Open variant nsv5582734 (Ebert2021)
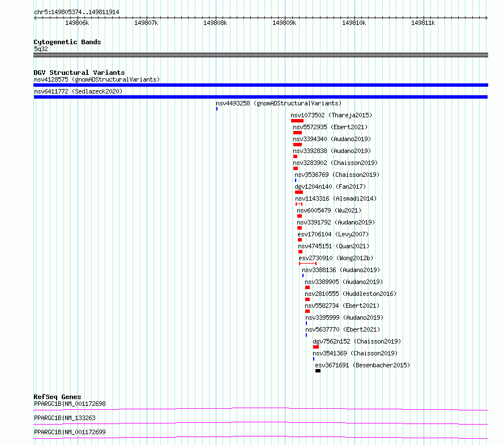Viewport: 504px width, 445px height. pyautogui.click(x=342, y=306)
